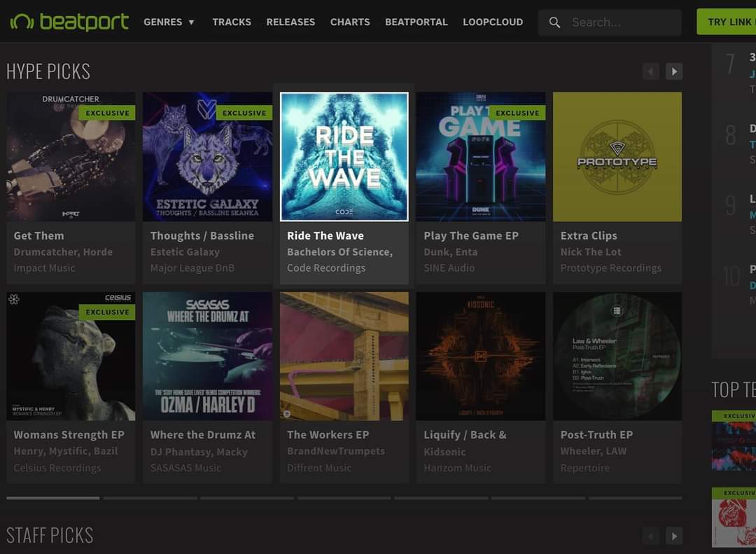
Task: Click the left arrow above Hype Picks
Action: [x=650, y=71]
